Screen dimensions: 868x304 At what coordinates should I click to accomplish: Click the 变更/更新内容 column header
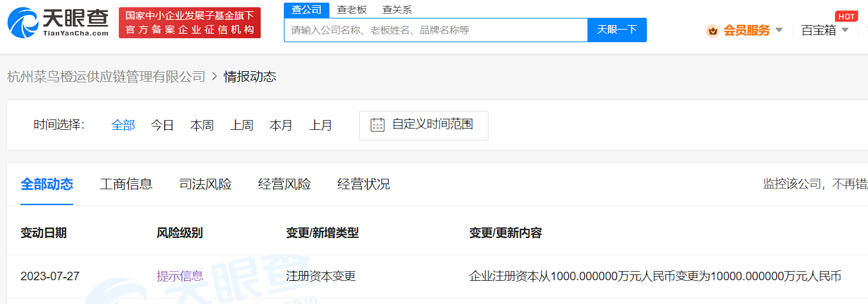(x=506, y=233)
